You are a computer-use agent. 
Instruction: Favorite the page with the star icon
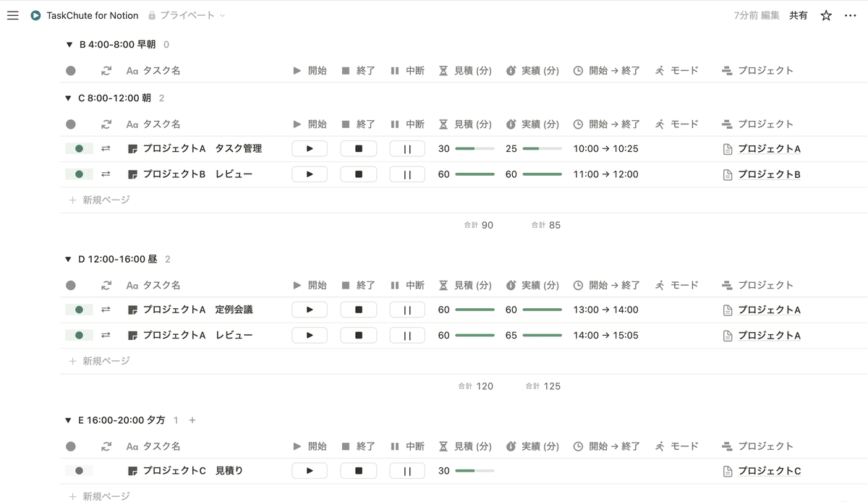point(826,15)
